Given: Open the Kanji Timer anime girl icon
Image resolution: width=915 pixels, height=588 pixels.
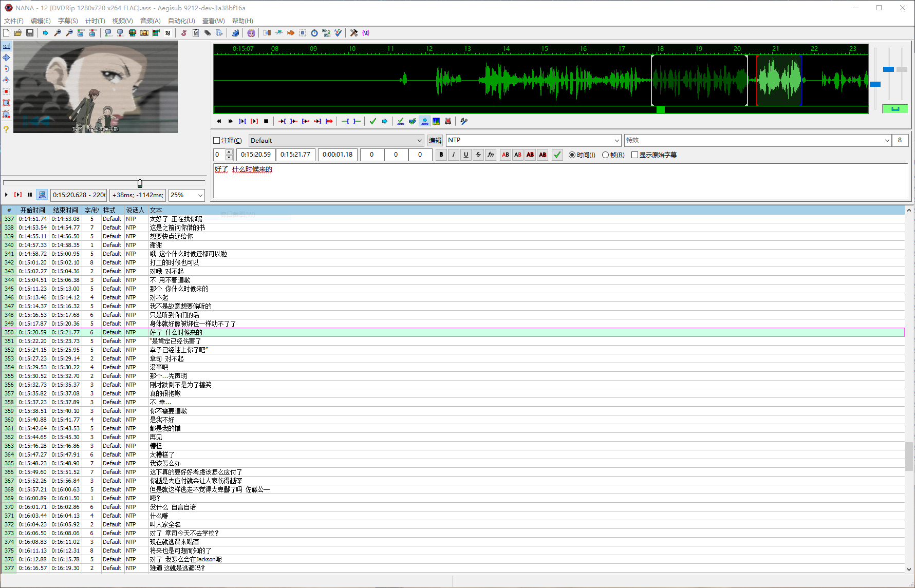Looking at the screenshot, I should coord(251,33).
